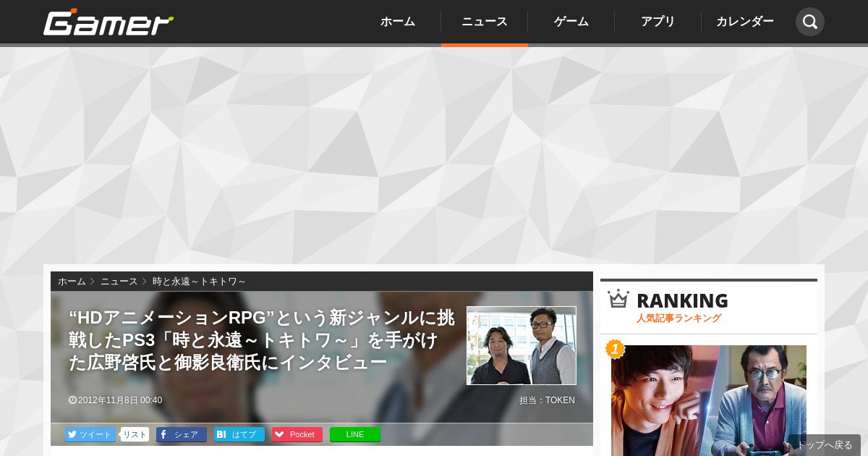Viewport: 868px width, 456px height.
Task: Save the article to Pocket
Action: click(x=297, y=434)
